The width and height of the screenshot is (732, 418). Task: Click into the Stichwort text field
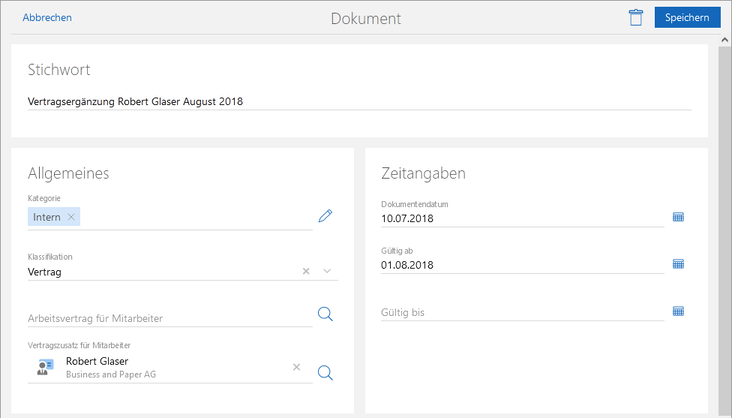tap(358, 101)
